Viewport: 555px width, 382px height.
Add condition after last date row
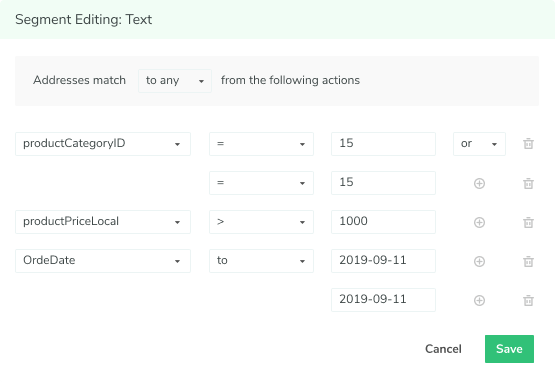(479, 300)
